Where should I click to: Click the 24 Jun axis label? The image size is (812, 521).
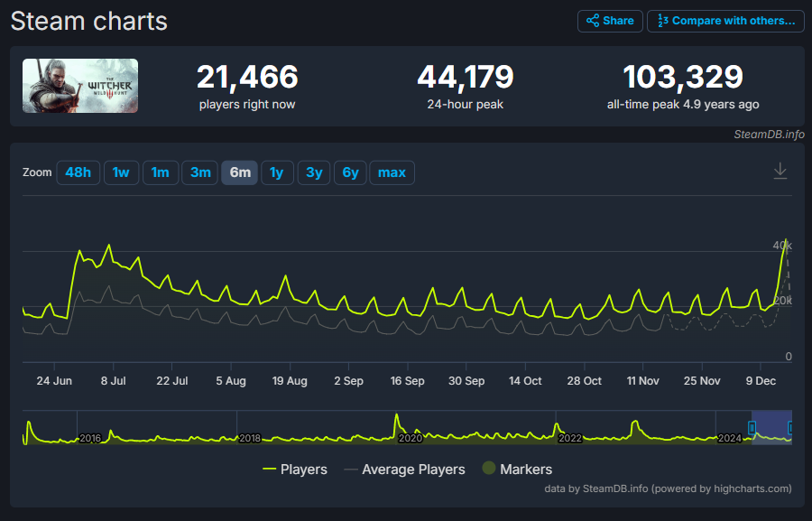click(x=54, y=381)
